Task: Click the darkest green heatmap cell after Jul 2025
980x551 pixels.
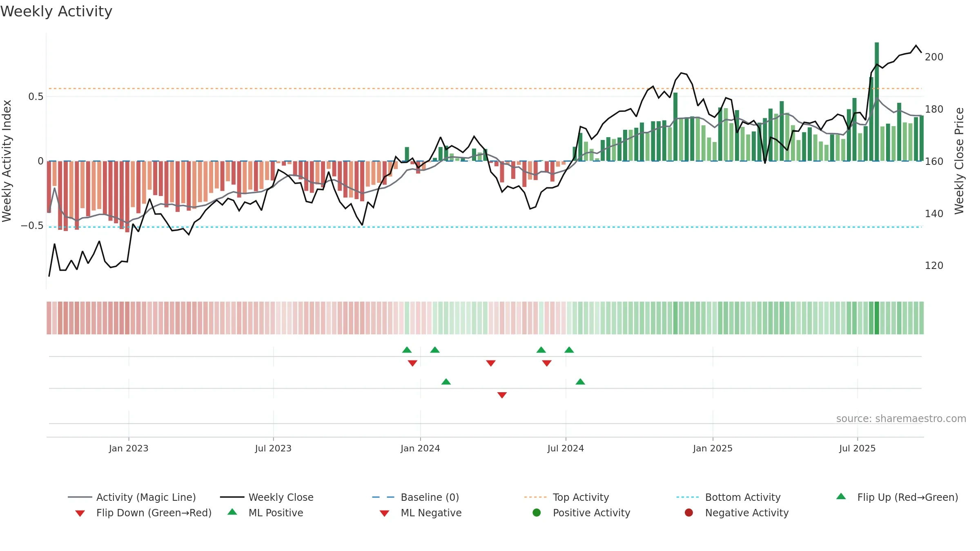Action: coord(877,318)
